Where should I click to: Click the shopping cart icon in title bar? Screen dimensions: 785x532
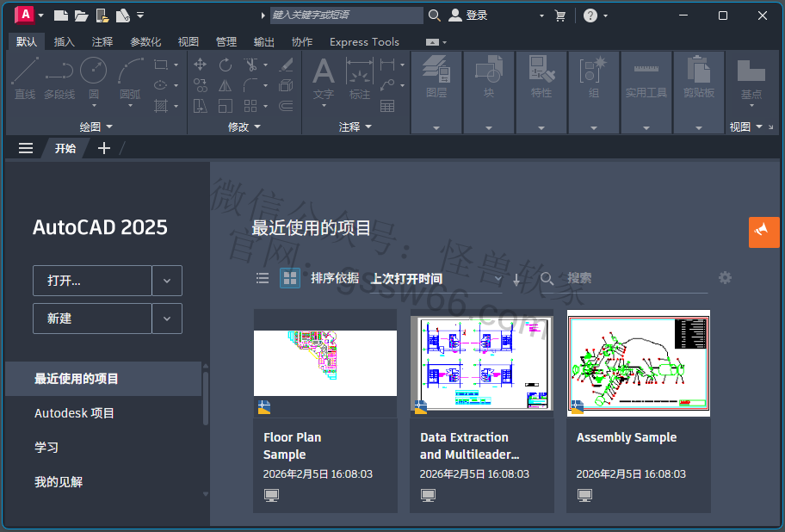pyautogui.click(x=560, y=15)
